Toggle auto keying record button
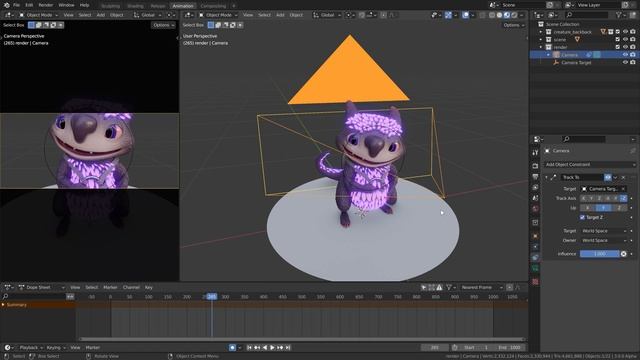The height and width of the screenshot is (360, 640). [232, 347]
